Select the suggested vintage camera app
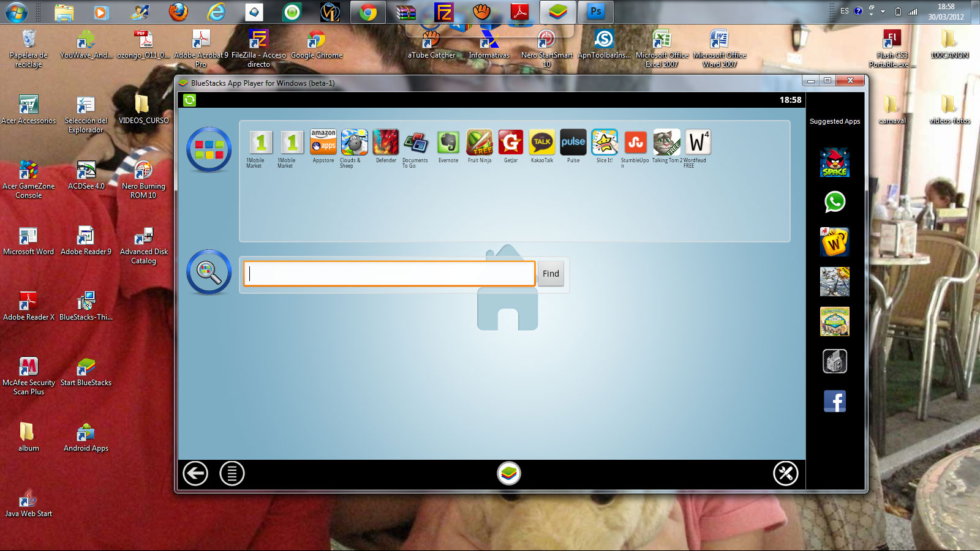980x551 pixels. point(835,361)
